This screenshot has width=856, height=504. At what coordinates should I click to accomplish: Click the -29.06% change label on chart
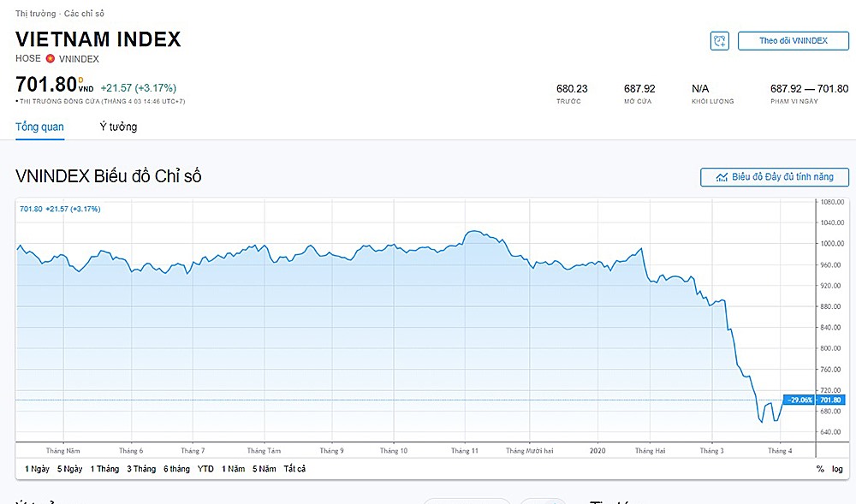[x=800, y=400]
